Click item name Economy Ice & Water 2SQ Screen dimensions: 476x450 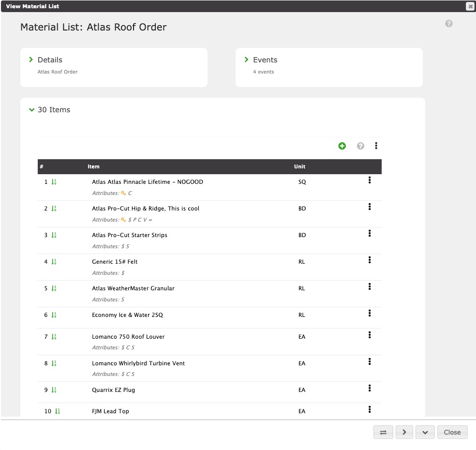tap(128, 315)
